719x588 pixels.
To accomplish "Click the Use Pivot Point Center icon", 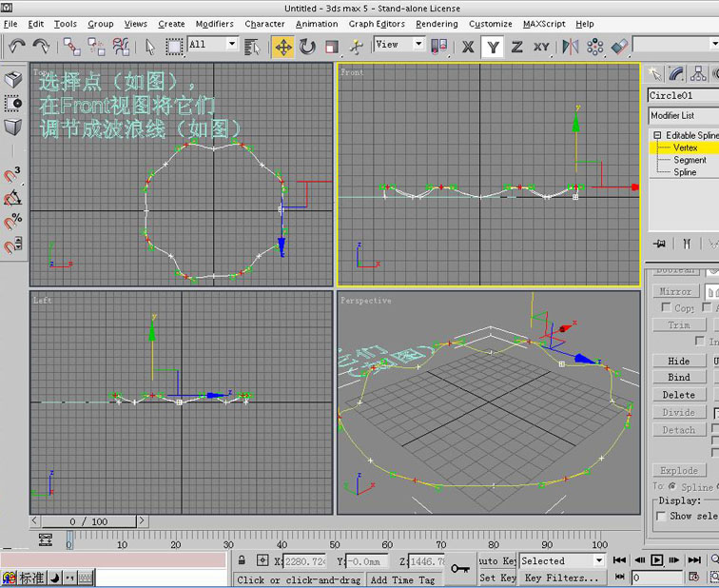I will point(438,47).
